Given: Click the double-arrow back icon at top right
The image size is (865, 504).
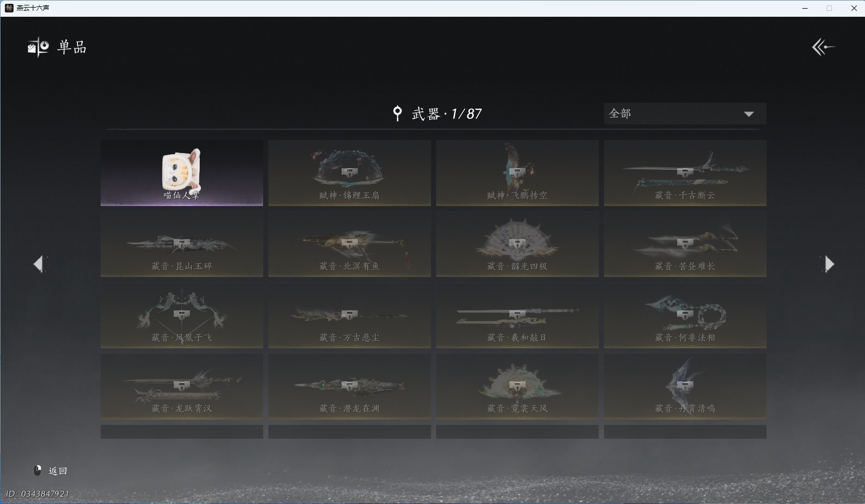Looking at the screenshot, I should pyautogui.click(x=823, y=47).
